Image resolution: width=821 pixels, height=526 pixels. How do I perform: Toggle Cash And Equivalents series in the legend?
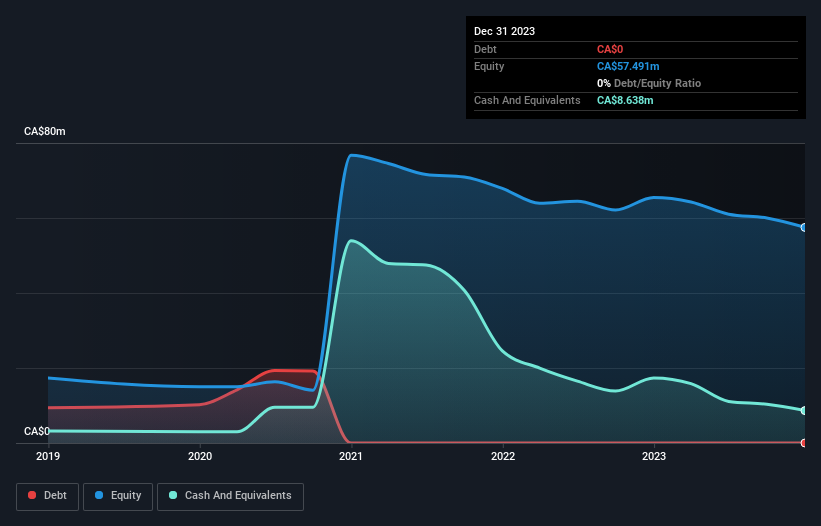pyautogui.click(x=230, y=496)
